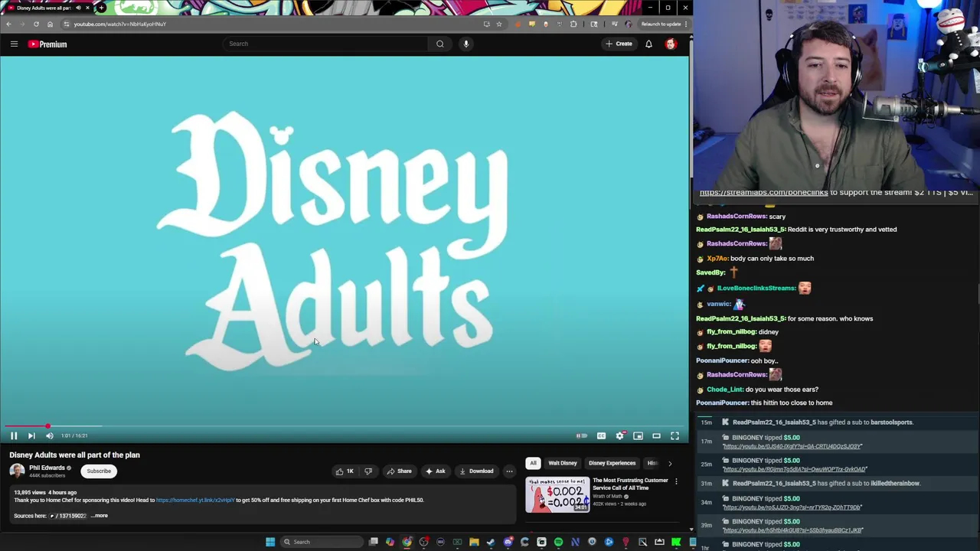
Task: Open more actions ellipsis menu
Action: click(509, 471)
